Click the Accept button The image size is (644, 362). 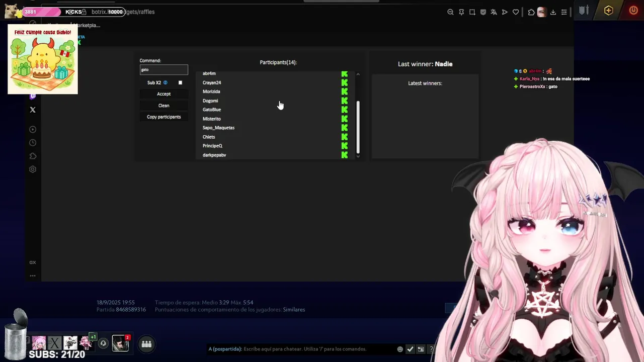click(164, 94)
